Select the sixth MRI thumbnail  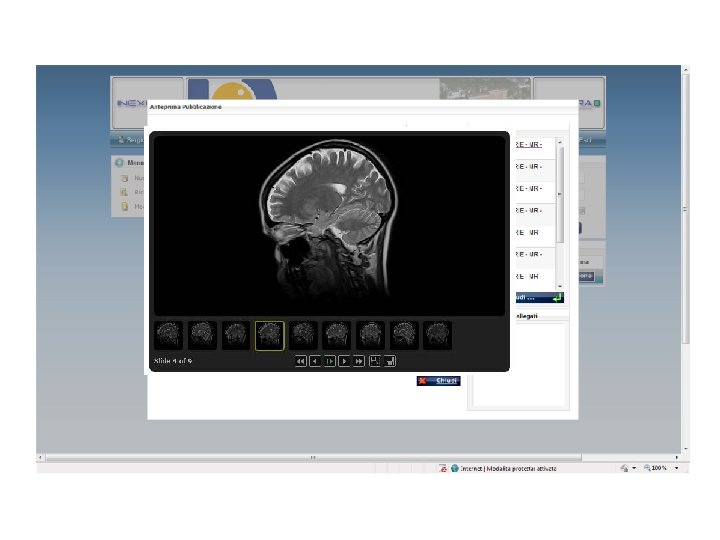pos(337,335)
